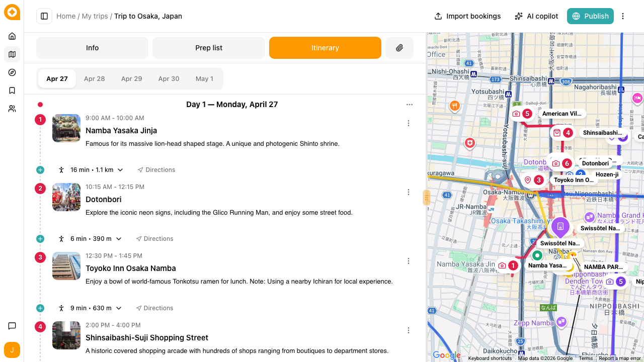The height and width of the screenshot is (362, 644).
Task: Switch to the Info tab
Action: click(92, 48)
